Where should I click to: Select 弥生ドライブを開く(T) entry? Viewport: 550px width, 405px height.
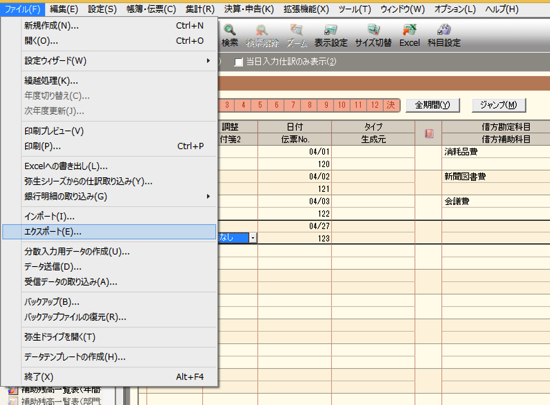[109, 337]
